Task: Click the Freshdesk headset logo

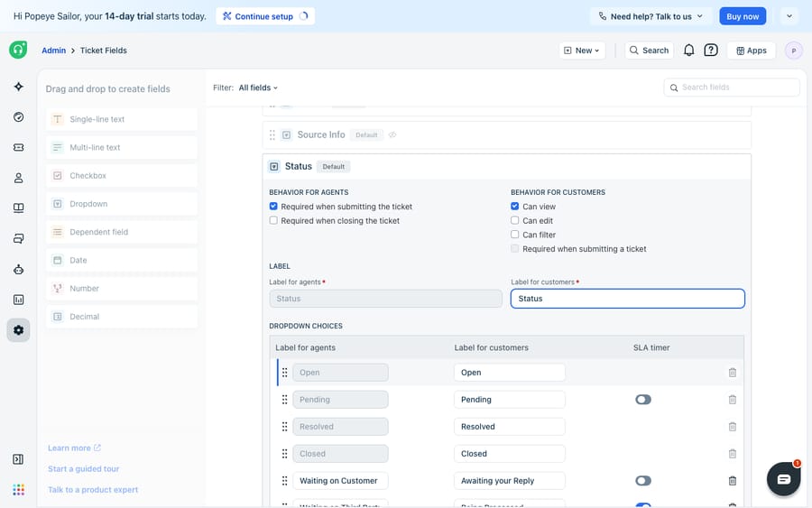Action: tap(18, 50)
